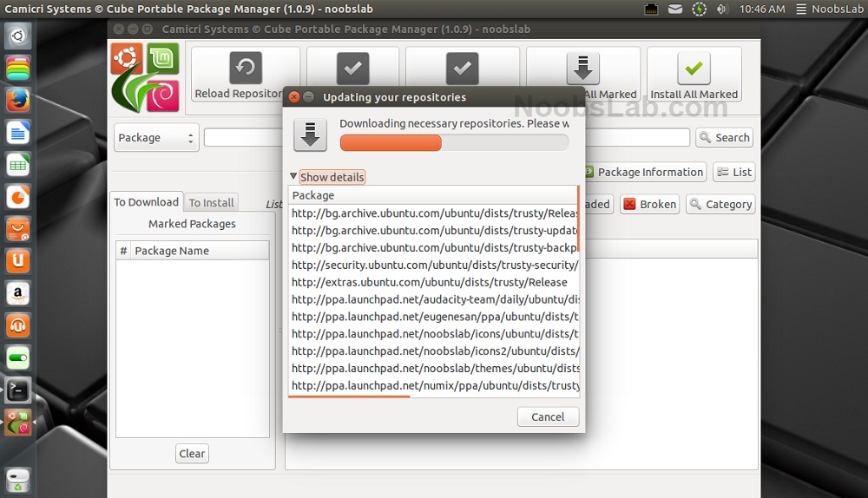Click the Cube distro logo image
Image resolution: width=868 pixels, height=498 pixels.
(145, 77)
